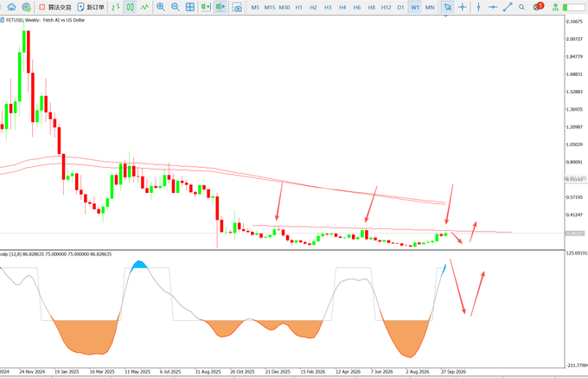
Task: Activate the crosshair tool
Action: 463,7
